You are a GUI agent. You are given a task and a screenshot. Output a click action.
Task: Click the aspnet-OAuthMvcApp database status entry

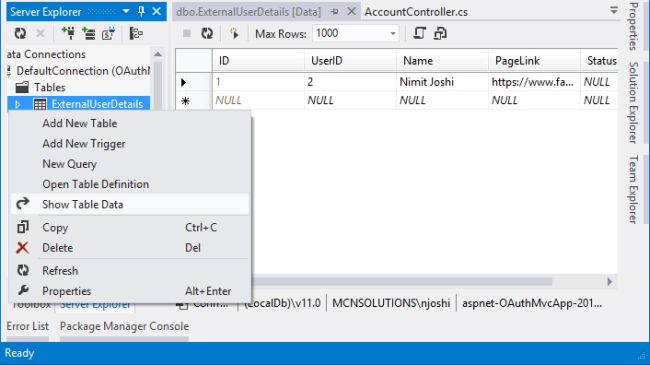[532, 303]
